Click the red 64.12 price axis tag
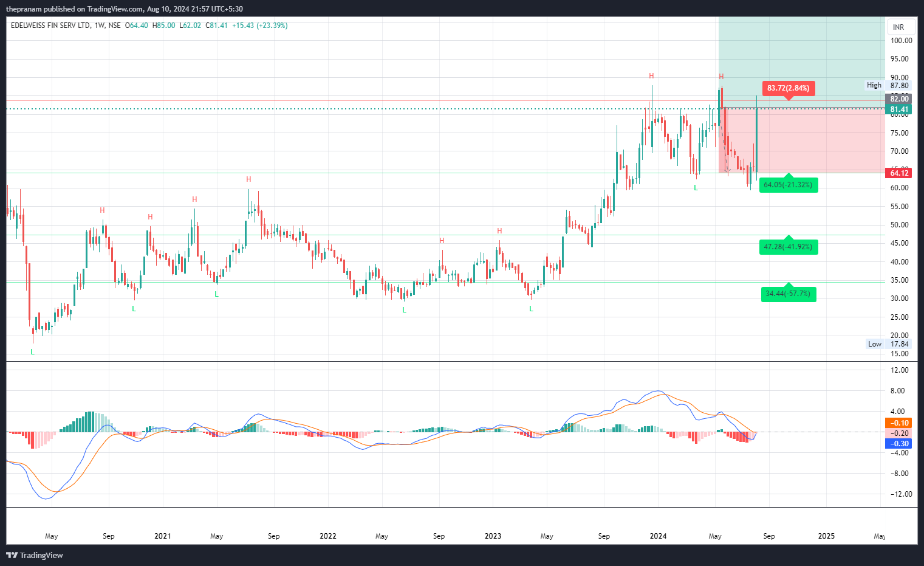 point(899,173)
